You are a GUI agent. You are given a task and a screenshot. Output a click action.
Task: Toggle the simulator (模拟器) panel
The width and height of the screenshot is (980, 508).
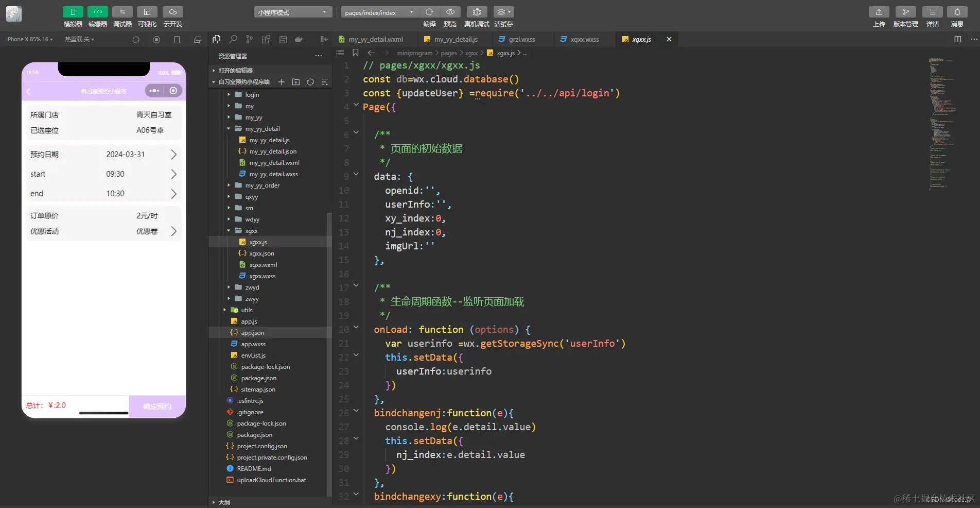coord(73,12)
